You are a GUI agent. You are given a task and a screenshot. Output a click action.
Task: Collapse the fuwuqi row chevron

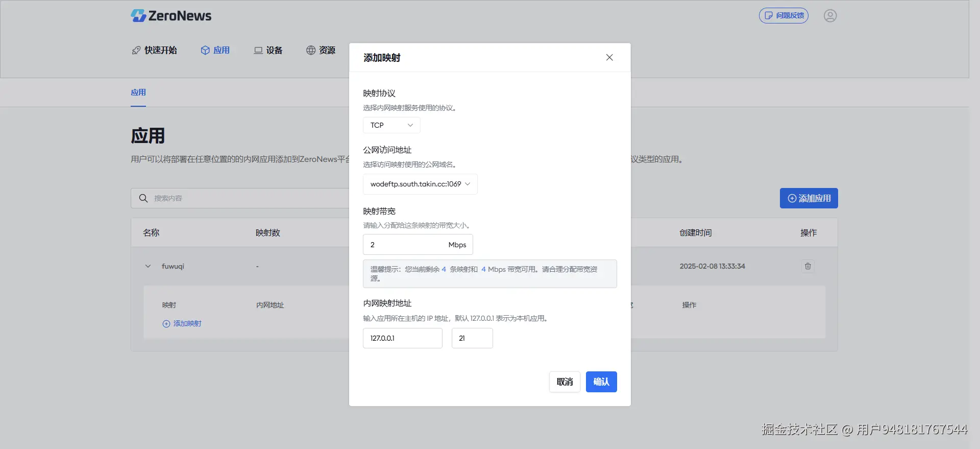[148, 266]
